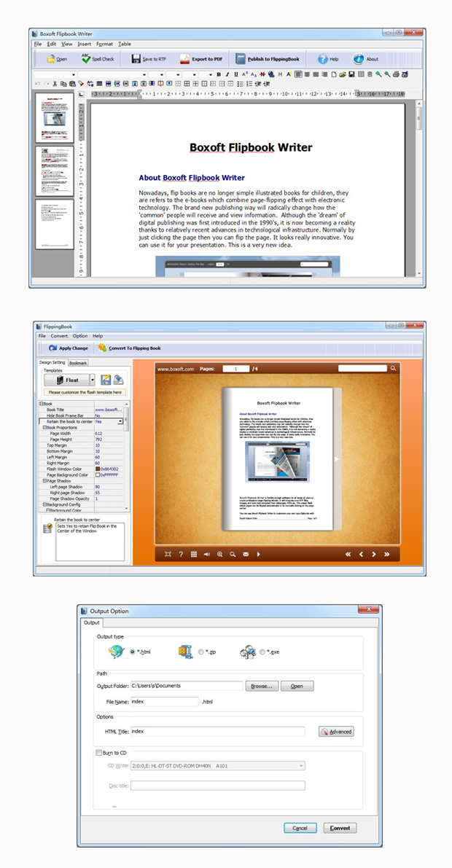The height and width of the screenshot is (868, 452).
Task: Click the page number field in the preview
Action: click(x=236, y=369)
